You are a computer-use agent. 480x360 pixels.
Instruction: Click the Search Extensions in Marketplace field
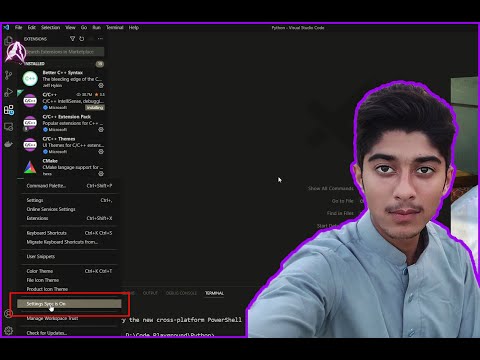pos(64,52)
